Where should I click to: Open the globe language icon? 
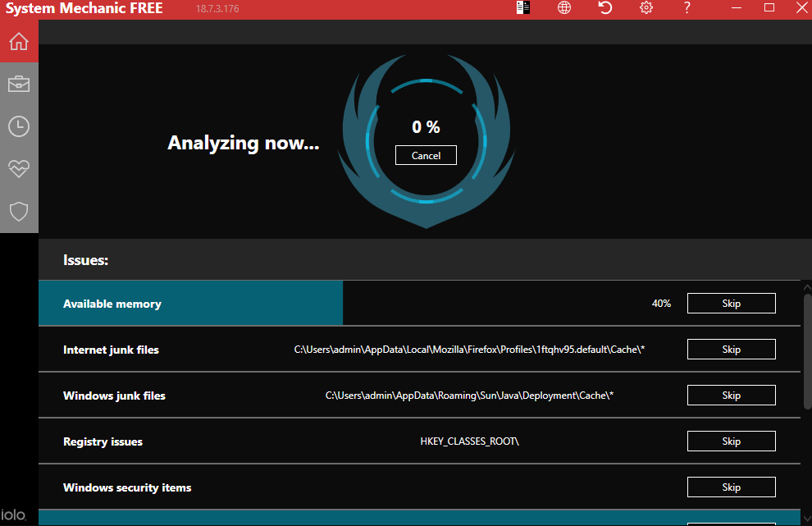tap(564, 7)
